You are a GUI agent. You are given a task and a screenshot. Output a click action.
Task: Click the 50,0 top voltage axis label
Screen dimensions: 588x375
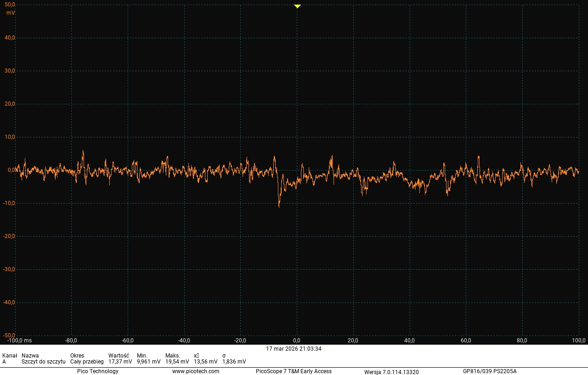[x=10, y=5]
